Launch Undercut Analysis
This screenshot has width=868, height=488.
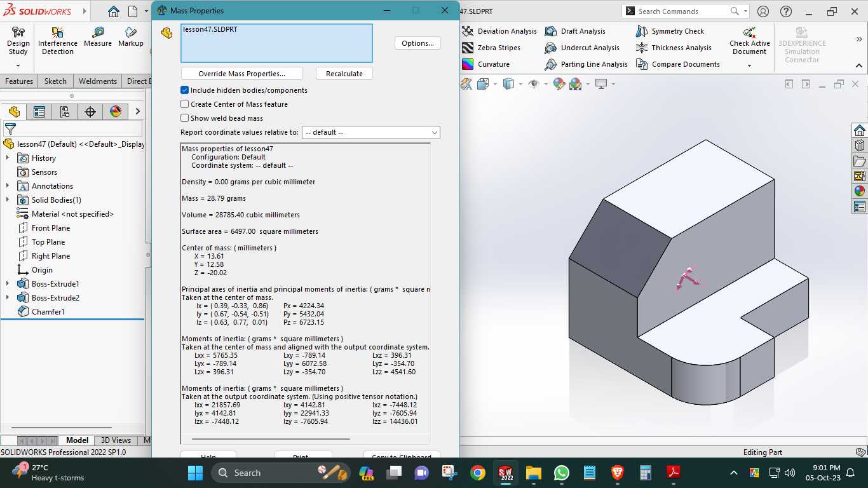pyautogui.click(x=582, y=48)
